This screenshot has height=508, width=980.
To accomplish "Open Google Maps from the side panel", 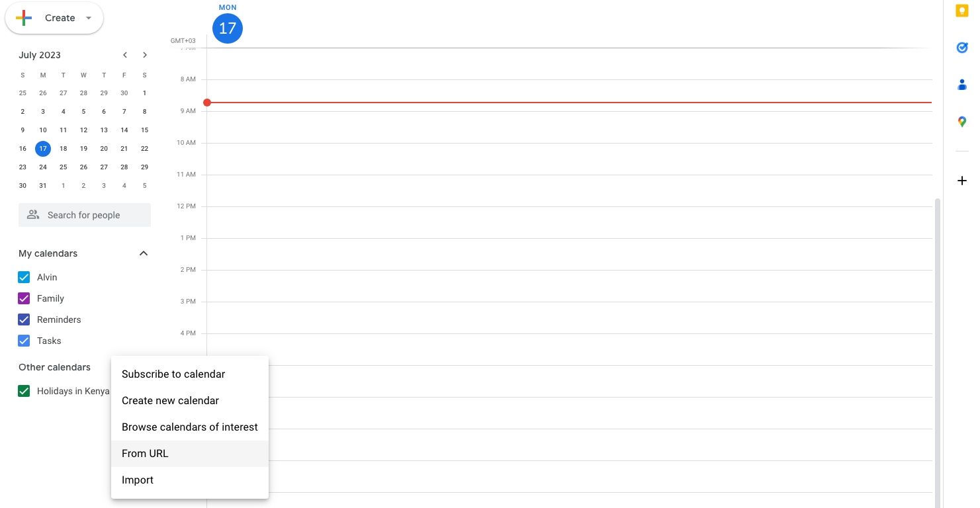I will coord(961,121).
